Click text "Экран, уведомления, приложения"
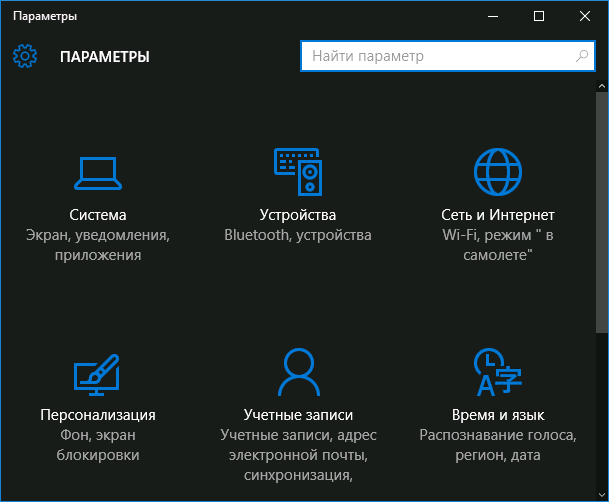 98,245
